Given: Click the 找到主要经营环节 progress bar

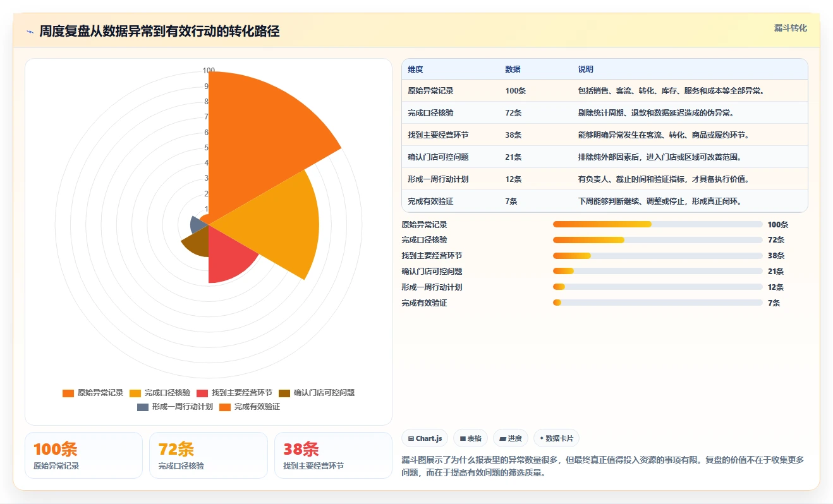Looking at the screenshot, I should [x=658, y=256].
